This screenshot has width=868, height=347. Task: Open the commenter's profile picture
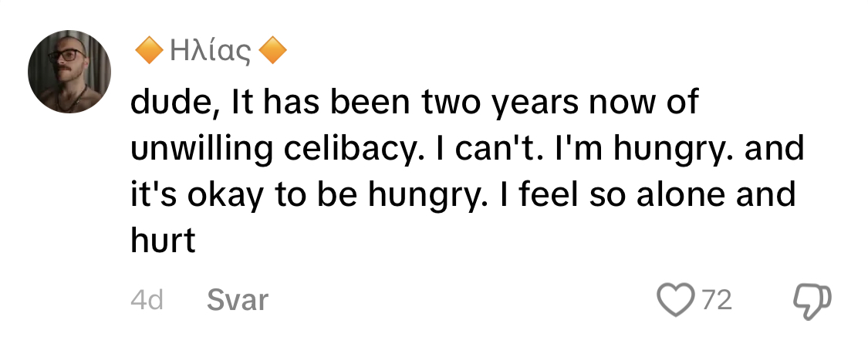(x=69, y=72)
